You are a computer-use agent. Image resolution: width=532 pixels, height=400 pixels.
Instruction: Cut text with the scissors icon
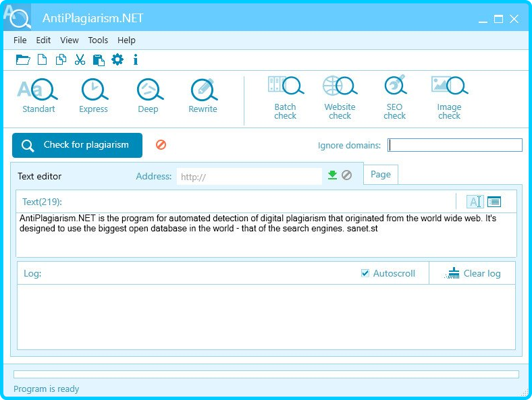[80, 59]
